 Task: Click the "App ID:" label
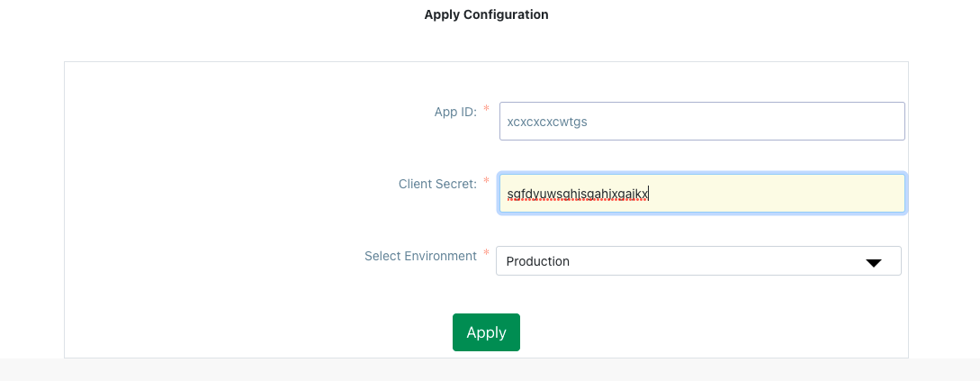(455, 113)
